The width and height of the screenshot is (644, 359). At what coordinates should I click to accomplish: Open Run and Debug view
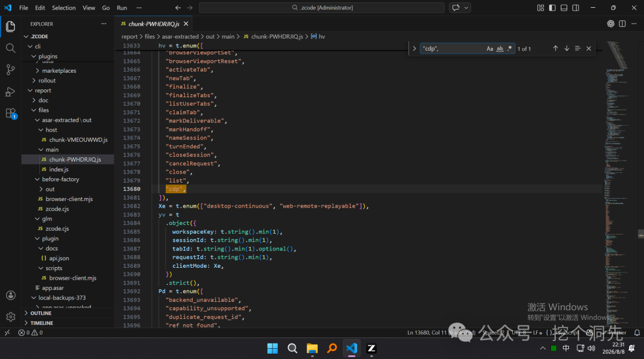click(x=11, y=92)
